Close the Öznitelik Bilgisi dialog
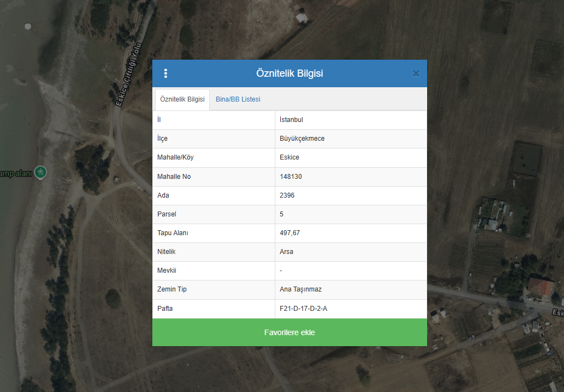Viewport: 564px width, 392px height. coord(416,73)
